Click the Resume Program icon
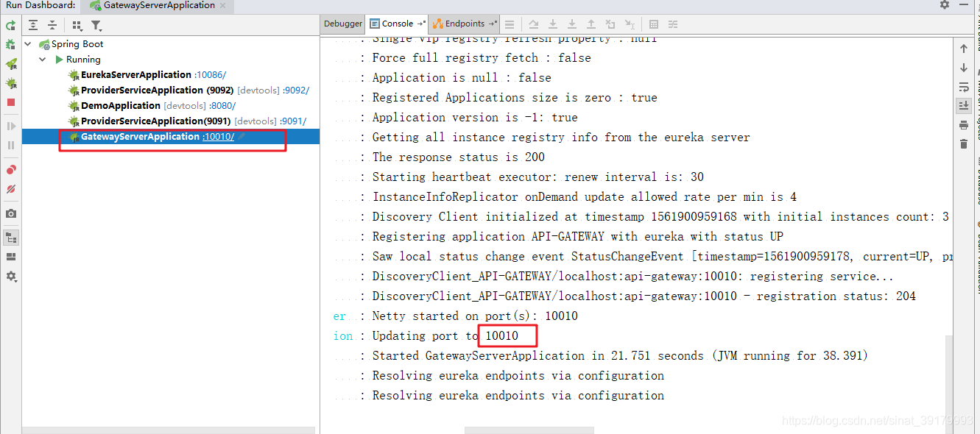The image size is (980, 434). pyautogui.click(x=10, y=126)
